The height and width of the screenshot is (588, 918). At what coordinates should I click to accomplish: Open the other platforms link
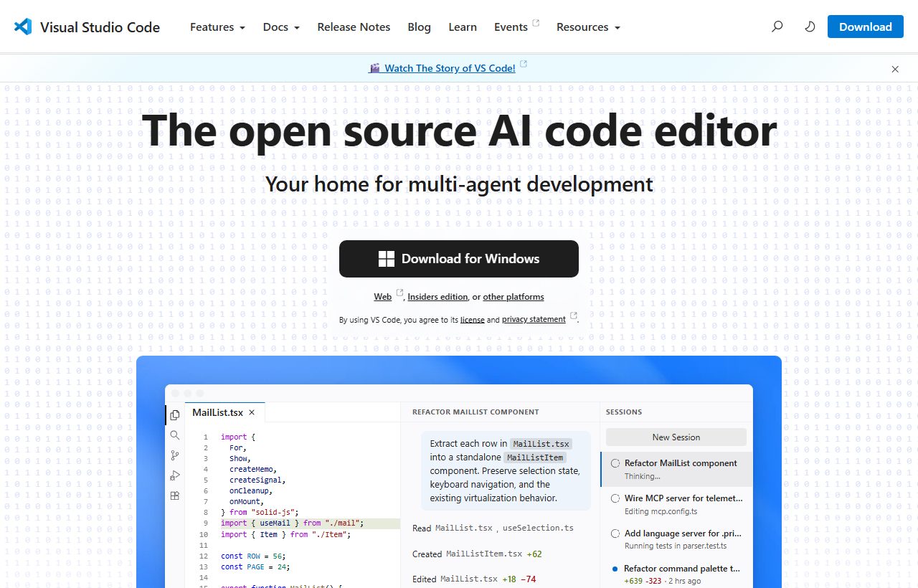point(514,297)
